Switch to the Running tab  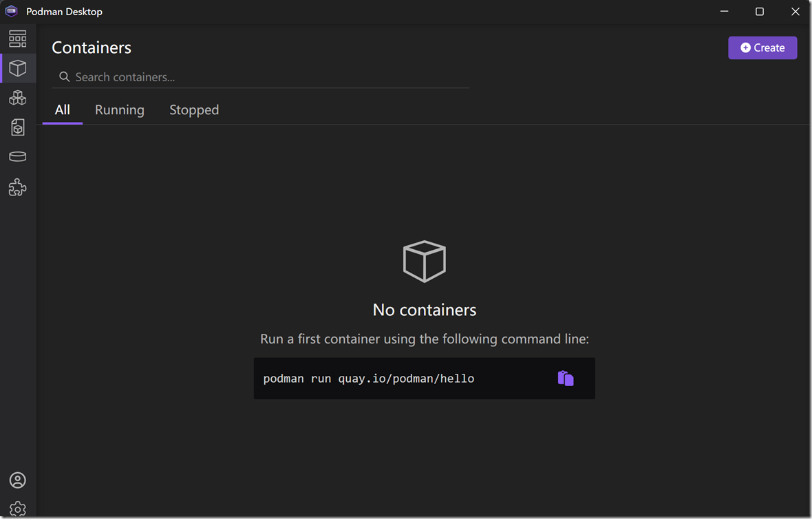point(120,110)
